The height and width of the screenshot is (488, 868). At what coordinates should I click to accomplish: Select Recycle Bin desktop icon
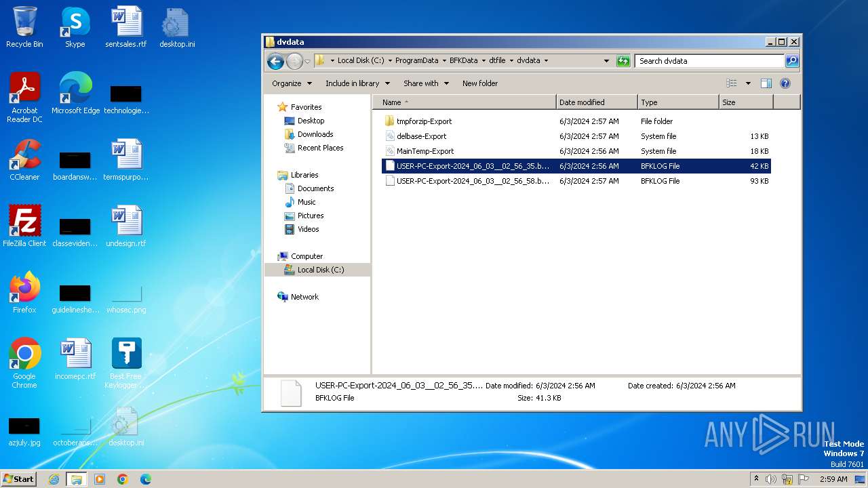point(24,27)
